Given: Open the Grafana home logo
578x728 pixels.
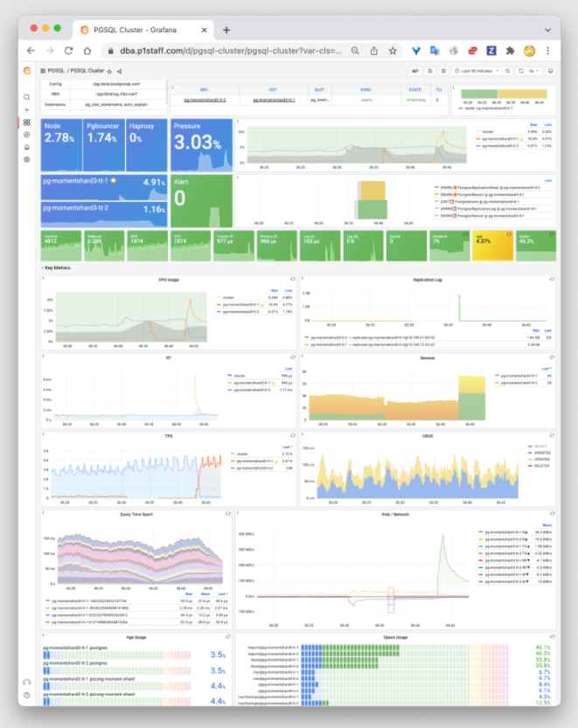Looking at the screenshot, I should coord(27,71).
